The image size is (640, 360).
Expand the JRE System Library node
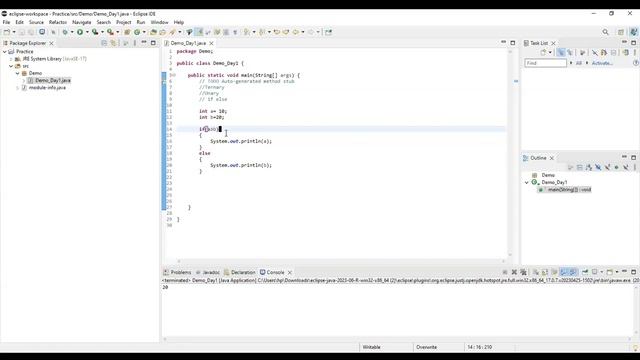(x=11, y=59)
